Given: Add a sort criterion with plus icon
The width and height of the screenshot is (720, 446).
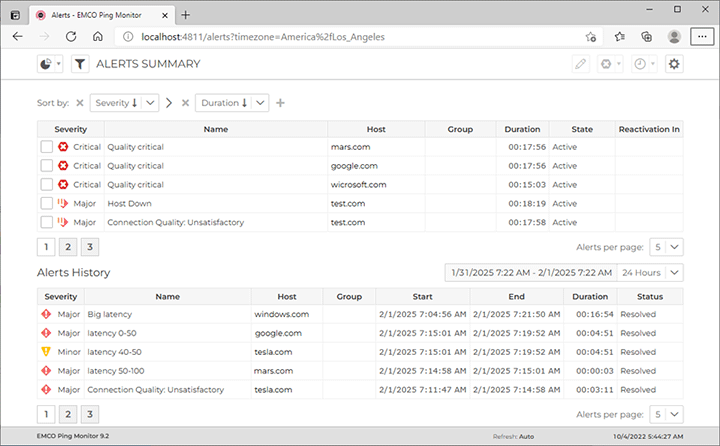Looking at the screenshot, I should (x=281, y=103).
